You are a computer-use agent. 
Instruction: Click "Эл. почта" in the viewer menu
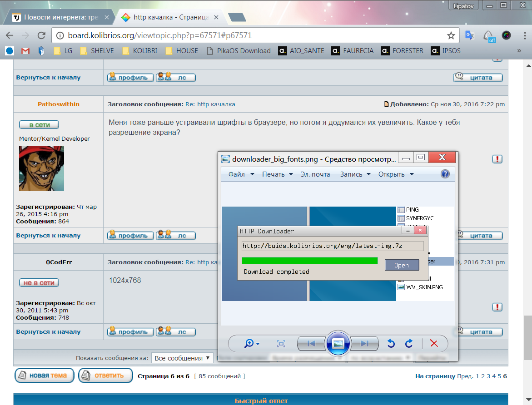click(x=315, y=174)
